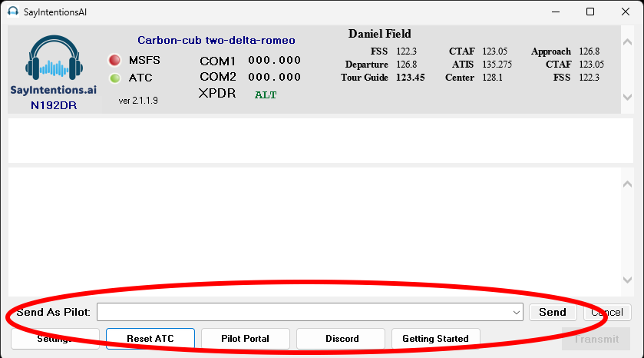The image size is (644, 358).
Task: Click Reset ATC
Action: click(x=150, y=339)
